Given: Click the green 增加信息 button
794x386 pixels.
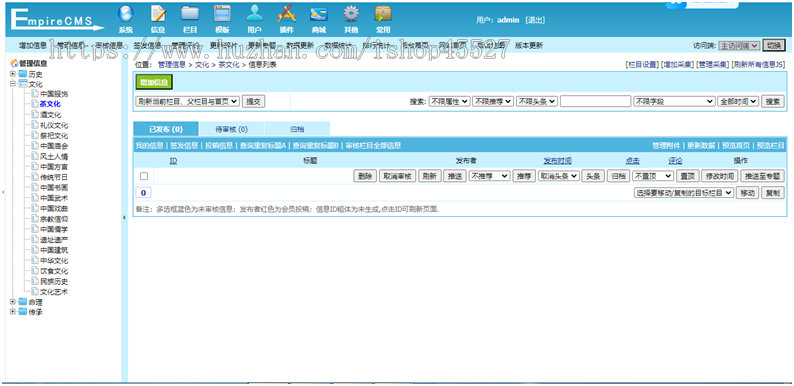Looking at the screenshot, I should (x=154, y=82).
